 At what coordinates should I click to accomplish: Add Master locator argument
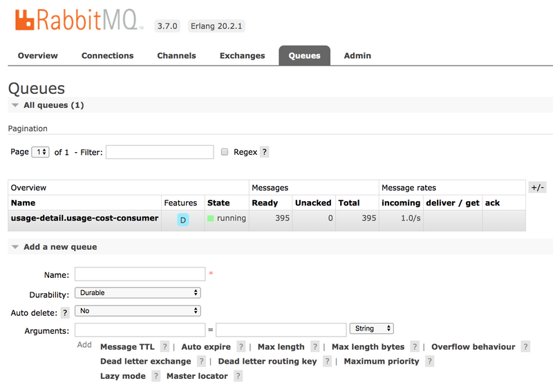pos(197,376)
